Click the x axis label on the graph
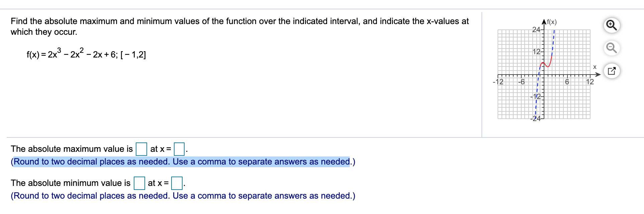 (x=595, y=67)
